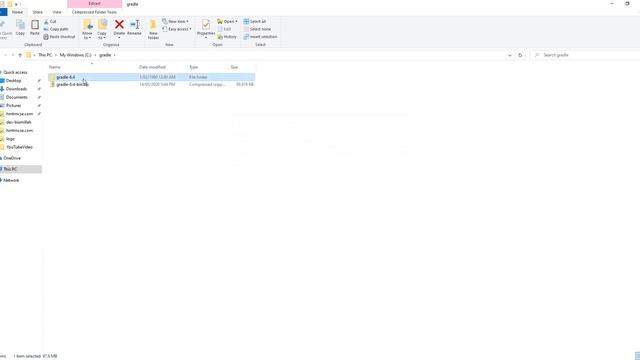640x360 pixels.
Task: Switch to the Share ribbon tab
Action: [x=38, y=12]
